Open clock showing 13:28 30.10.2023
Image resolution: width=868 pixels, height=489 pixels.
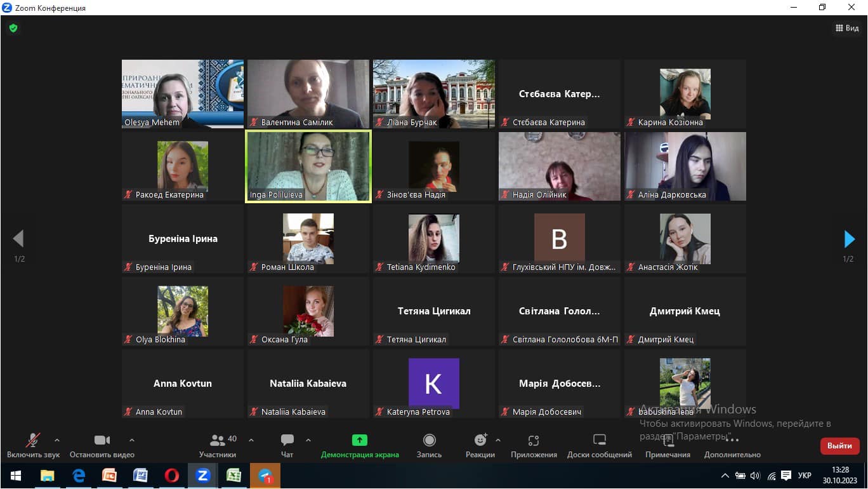[x=840, y=476]
